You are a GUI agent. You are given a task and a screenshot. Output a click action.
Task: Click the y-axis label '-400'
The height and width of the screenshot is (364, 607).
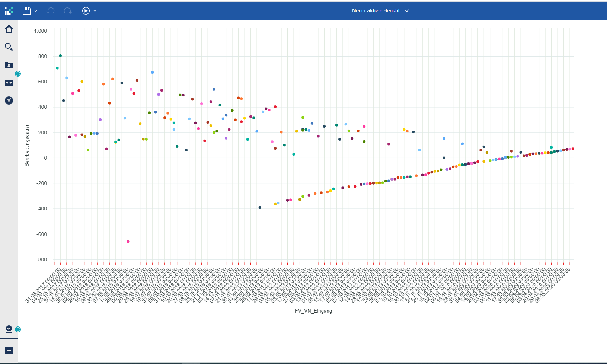42,208
